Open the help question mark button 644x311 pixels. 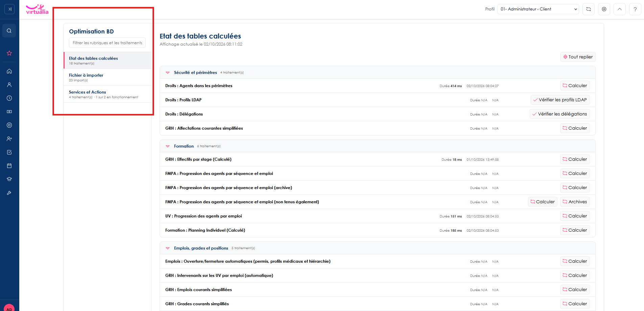(635, 9)
